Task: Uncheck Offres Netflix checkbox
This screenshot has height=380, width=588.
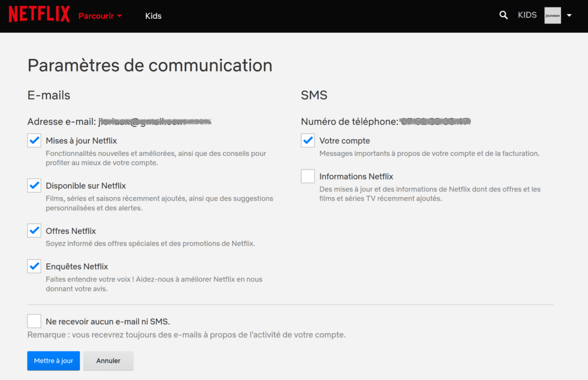Action: 34,231
